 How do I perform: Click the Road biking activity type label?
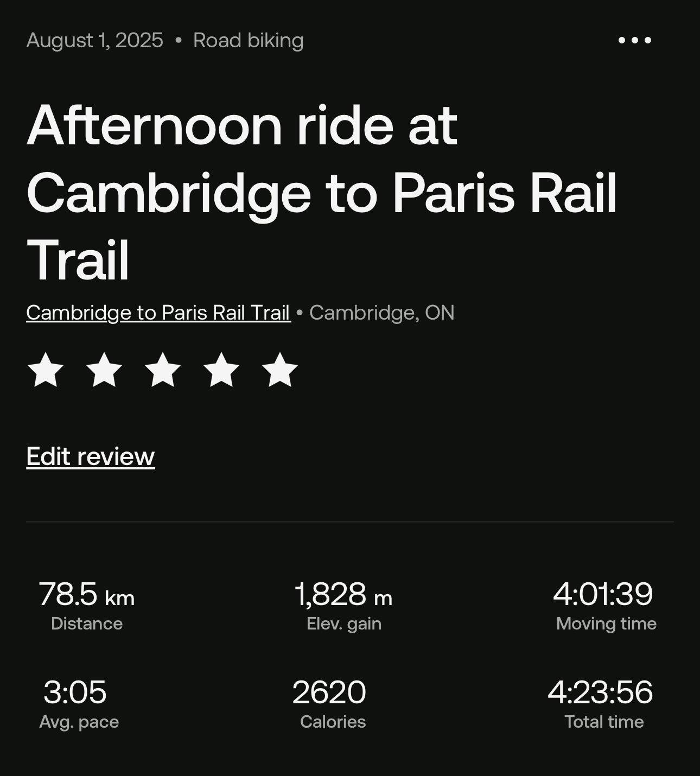pyautogui.click(x=249, y=40)
